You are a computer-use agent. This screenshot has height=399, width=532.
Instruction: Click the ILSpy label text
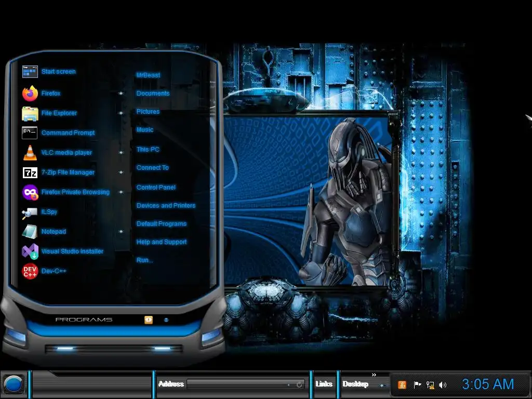pyautogui.click(x=49, y=212)
